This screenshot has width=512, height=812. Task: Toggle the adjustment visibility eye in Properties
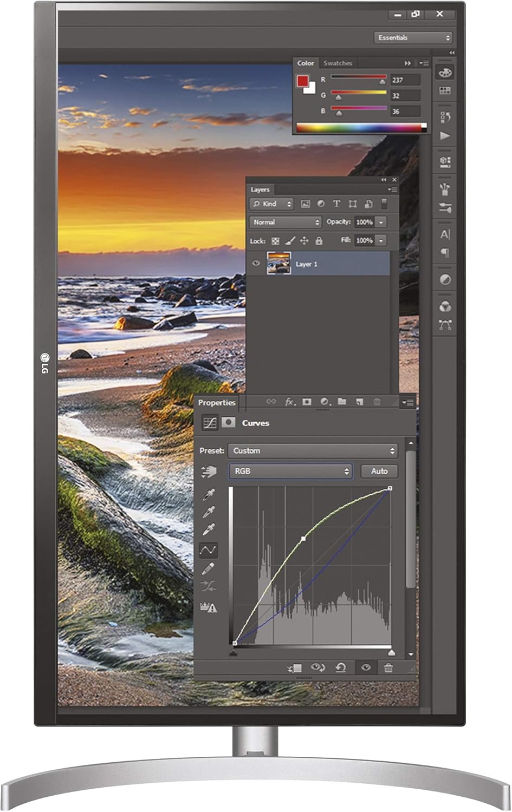[x=366, y=667]
